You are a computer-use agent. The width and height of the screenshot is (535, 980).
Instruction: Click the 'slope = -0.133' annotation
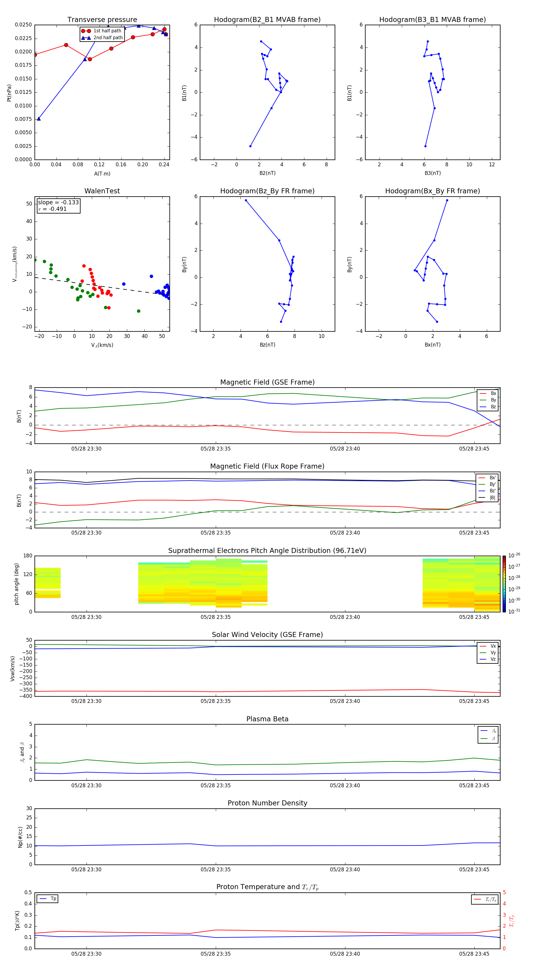coord(58,203)
